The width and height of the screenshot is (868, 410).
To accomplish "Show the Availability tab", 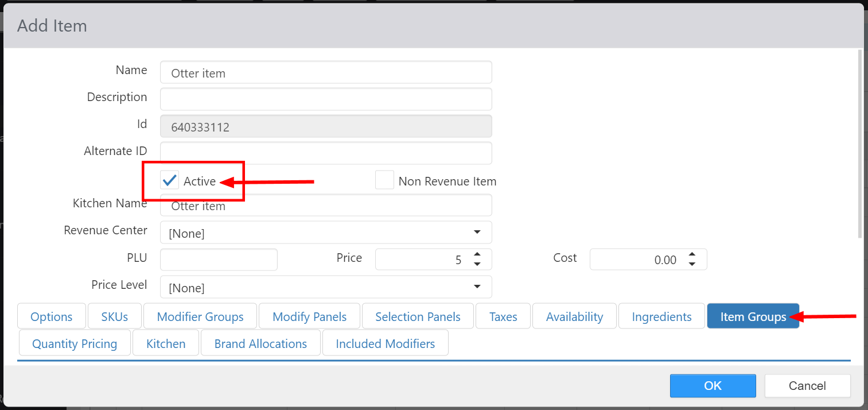I will pos(574,317).
